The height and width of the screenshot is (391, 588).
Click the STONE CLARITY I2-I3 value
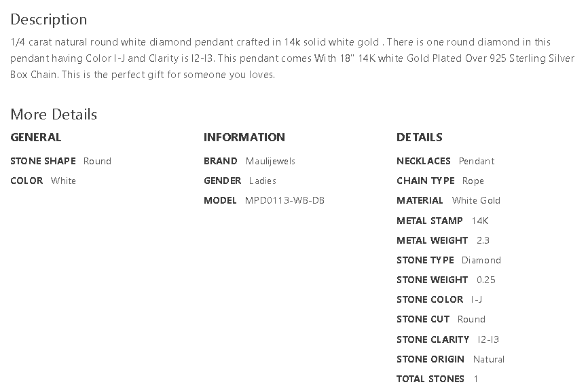click(x=488, y=339)
